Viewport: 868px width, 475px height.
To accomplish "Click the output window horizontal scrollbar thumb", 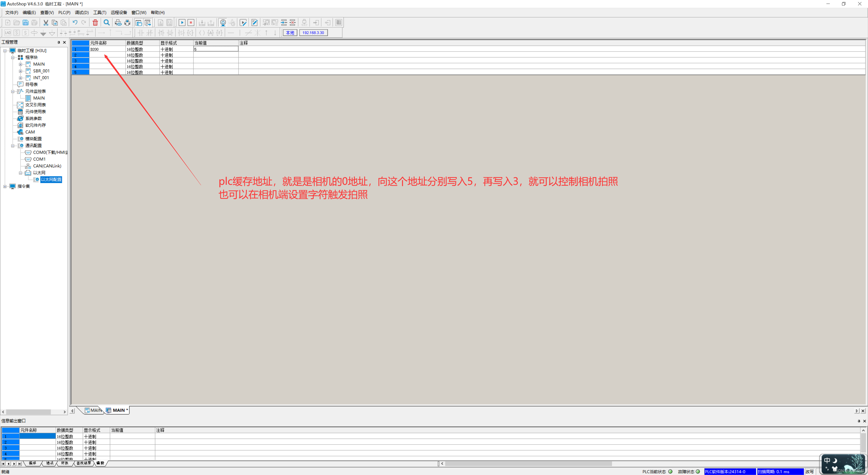I will pos(528,463).
